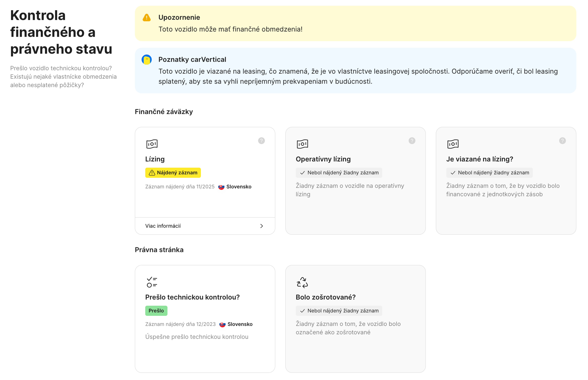Click the recycle icon on Bolo zošrotované card
588x380 pixels.
point(302,282)
